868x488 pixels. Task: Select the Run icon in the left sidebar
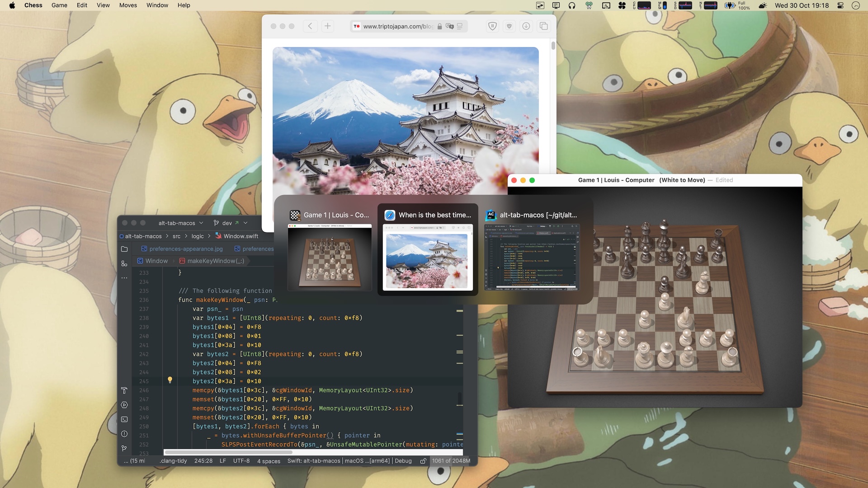click(125, 405)
